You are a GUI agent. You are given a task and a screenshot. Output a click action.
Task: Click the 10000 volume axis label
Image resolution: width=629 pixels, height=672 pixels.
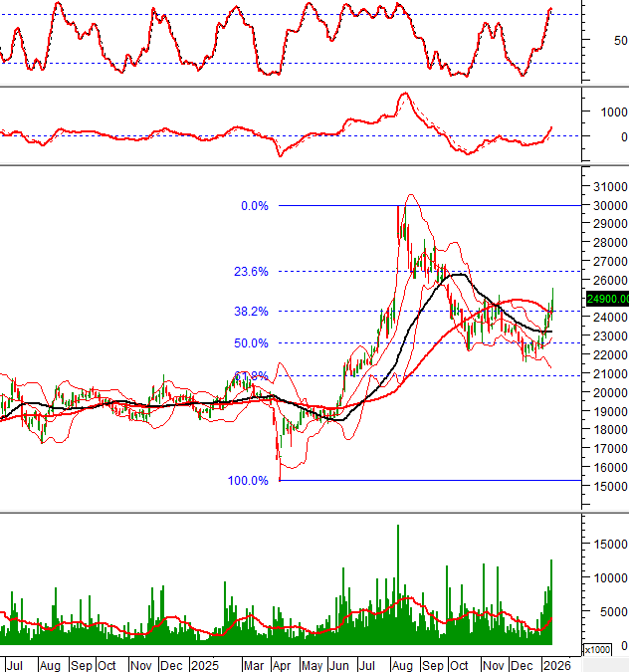610,577
